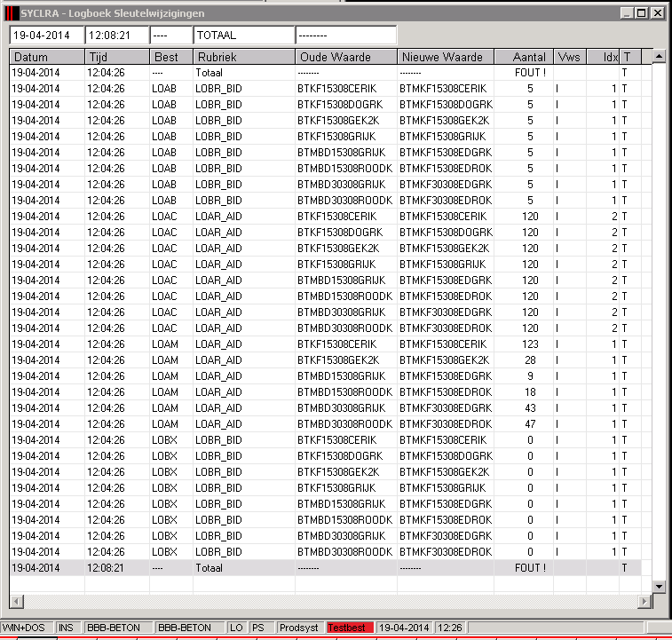Click the horizontal scrollbar right arrow
This screenshot has width=672, height=640.
(644, 602)
